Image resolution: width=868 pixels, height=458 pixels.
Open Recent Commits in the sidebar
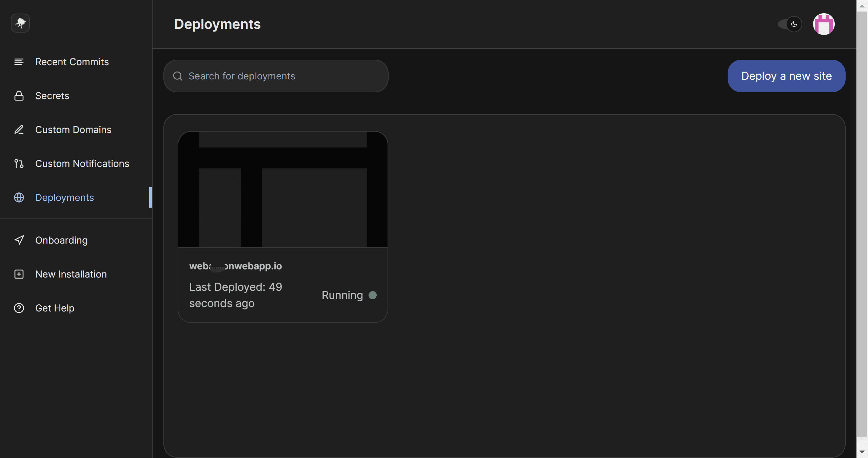coord(72,62)
